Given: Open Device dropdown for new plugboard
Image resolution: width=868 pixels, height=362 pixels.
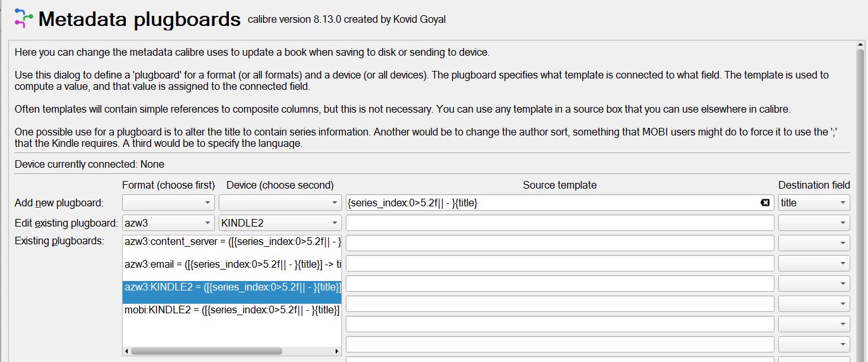Looking at the screenshot, I should point(279,203).
